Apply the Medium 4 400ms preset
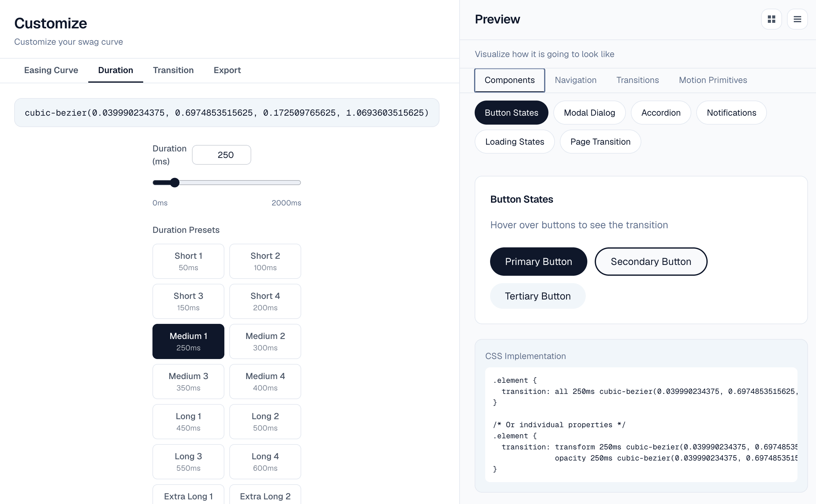816x504 pixels. (x=265, y=382)
